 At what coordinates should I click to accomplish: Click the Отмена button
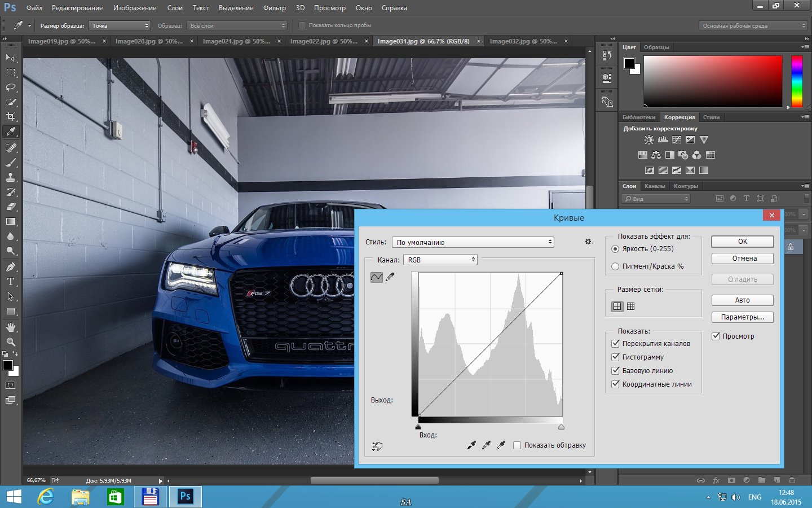click(743, 259)
